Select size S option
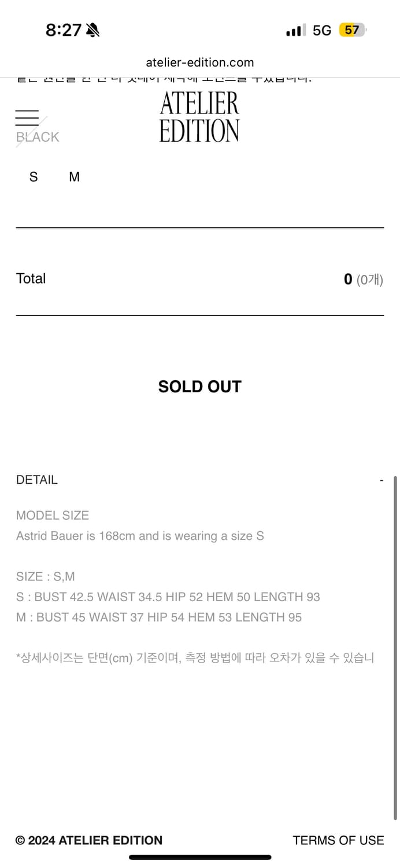 (x=34, y=177)
